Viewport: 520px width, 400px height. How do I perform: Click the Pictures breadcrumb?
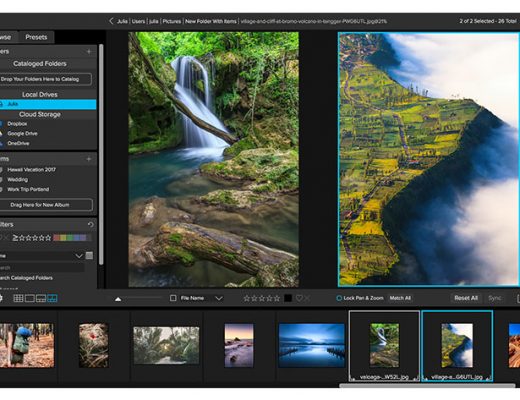(172, 21)
